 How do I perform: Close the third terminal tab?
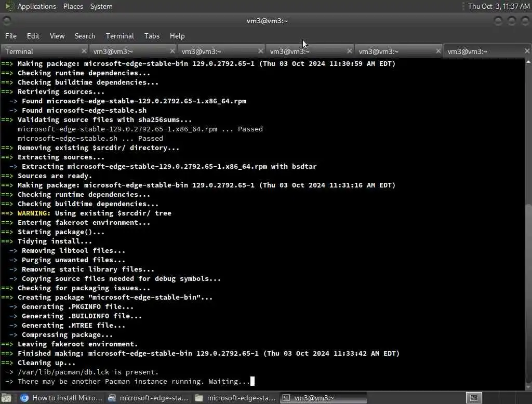(261, 51)
